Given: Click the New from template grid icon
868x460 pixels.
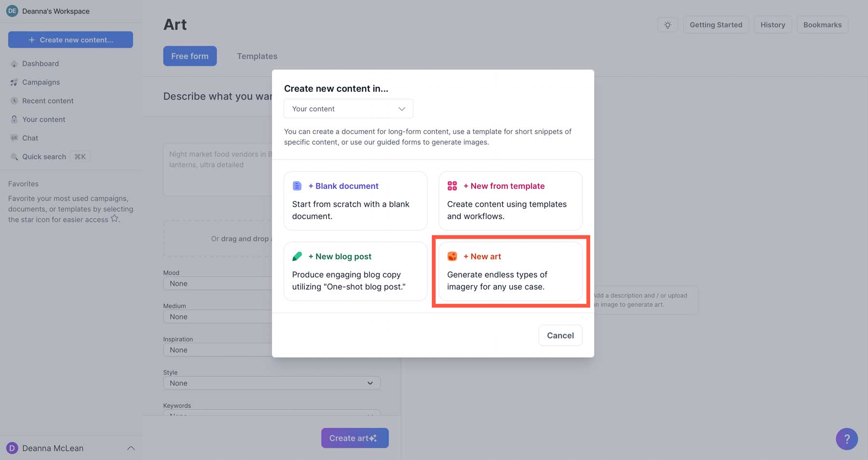Looking at the screenshot, I should pos(452,186).
